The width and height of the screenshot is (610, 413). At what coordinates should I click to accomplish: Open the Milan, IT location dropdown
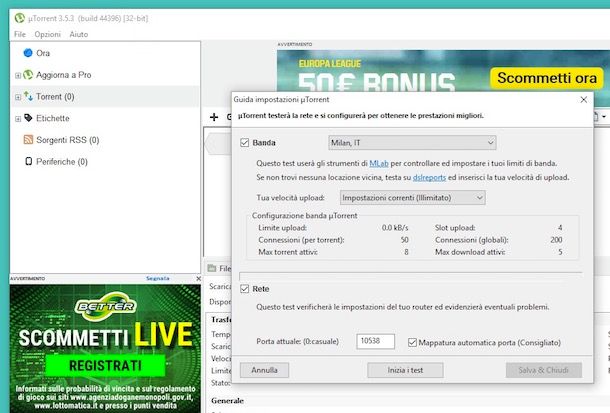[412, 143]
